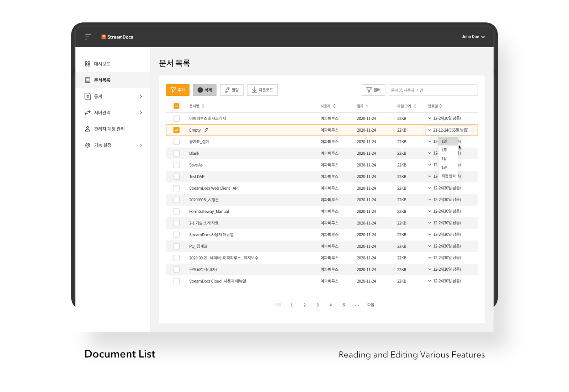The width and height of the screenshot is (569, 392).
Task: Click the 다운로드 download button
Action: point(262,90)
